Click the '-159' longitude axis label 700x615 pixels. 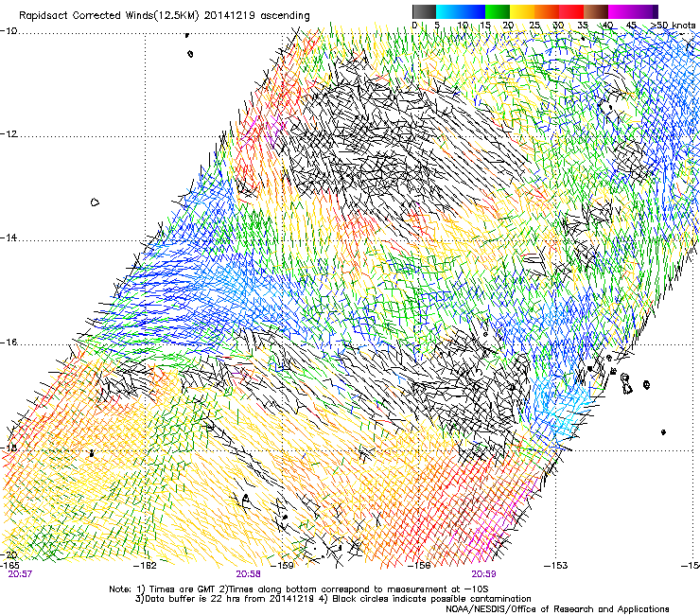(x=282, y=566)
